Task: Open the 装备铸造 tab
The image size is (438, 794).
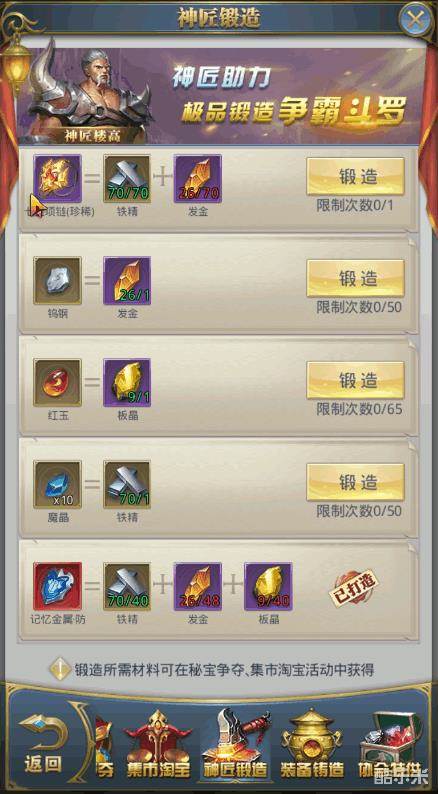Action: coord(312,745)
